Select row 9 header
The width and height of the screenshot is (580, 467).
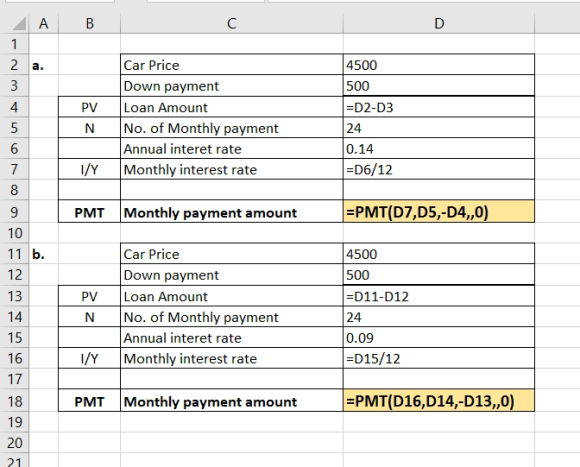[x=14, y=212]
